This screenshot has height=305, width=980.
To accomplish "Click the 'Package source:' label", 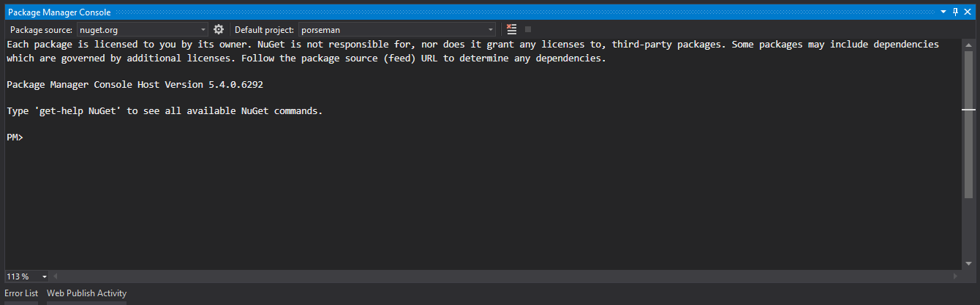I will pyautogui.click(x=40, y=30).
